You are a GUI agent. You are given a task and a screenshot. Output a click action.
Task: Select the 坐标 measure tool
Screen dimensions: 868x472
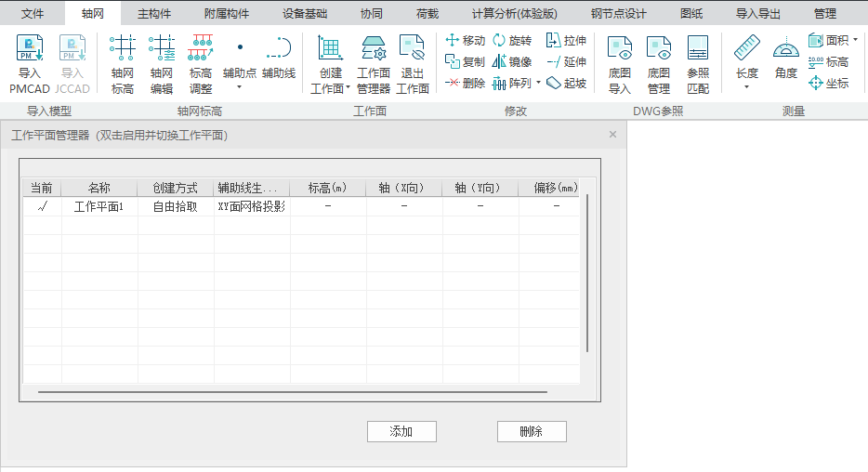(829, 83)
